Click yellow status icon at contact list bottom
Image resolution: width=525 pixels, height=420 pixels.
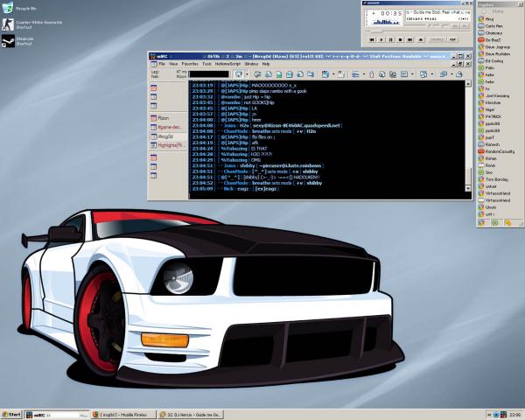tap(507, 223)
